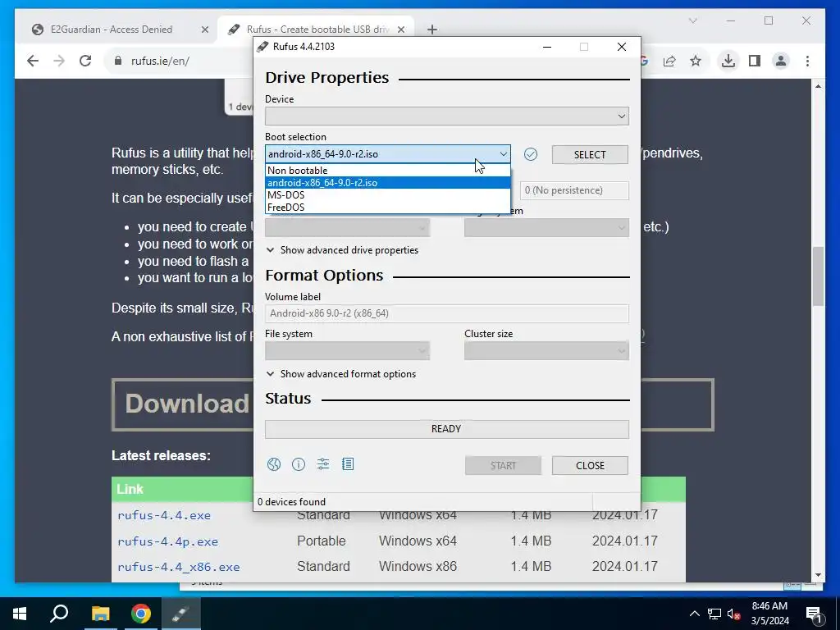Open Chrome three-dot menu
This screenshot has height=630, width=840.
coord(807,61)
